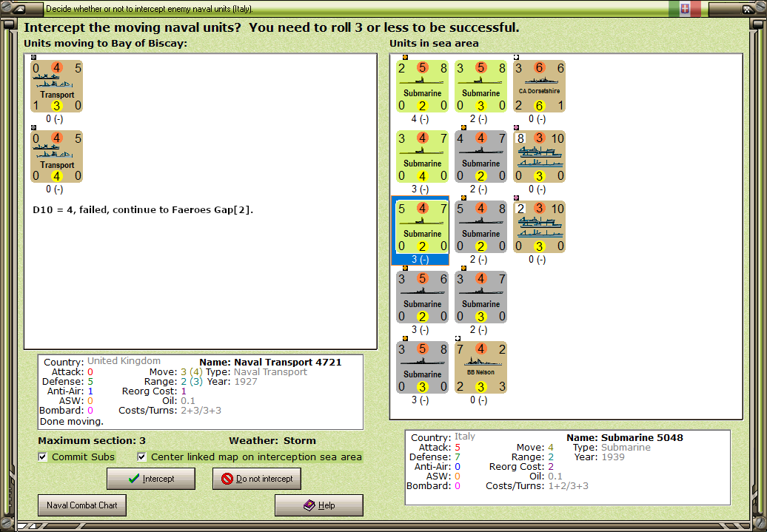Click the Italian flag icon in title bar
This screenshot has width=767, height=532.
685,9
